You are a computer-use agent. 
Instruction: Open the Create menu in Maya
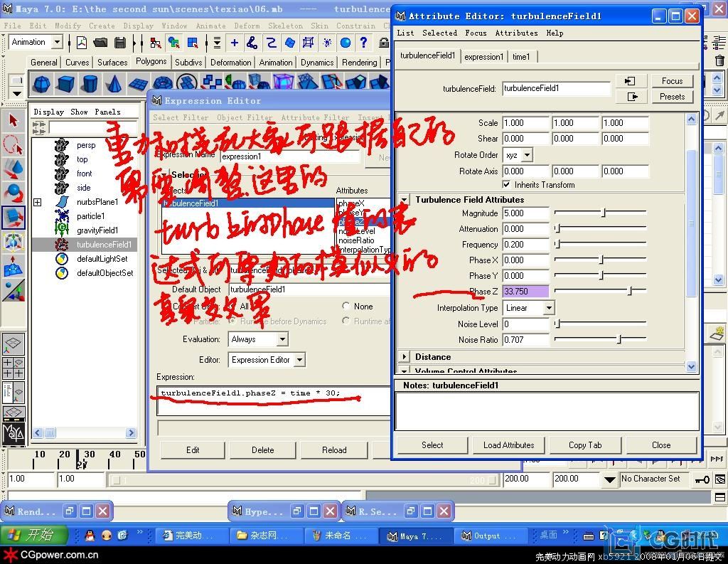[102, 26]
